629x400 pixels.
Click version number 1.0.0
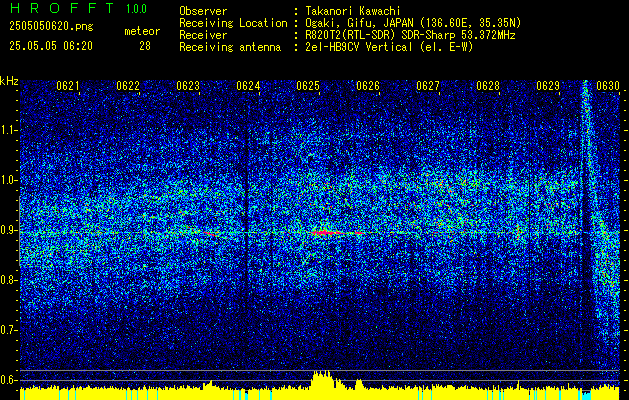coord(136,9)
